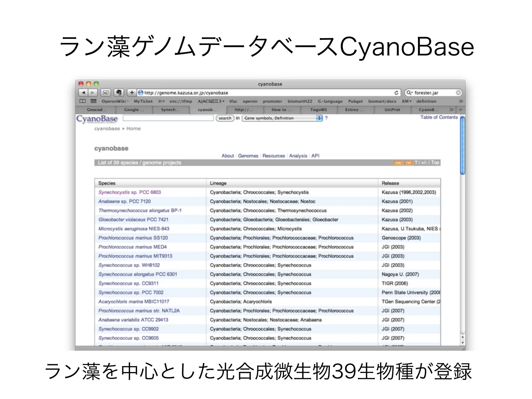
Task: Switch to the Google tab
Action: 134,110
